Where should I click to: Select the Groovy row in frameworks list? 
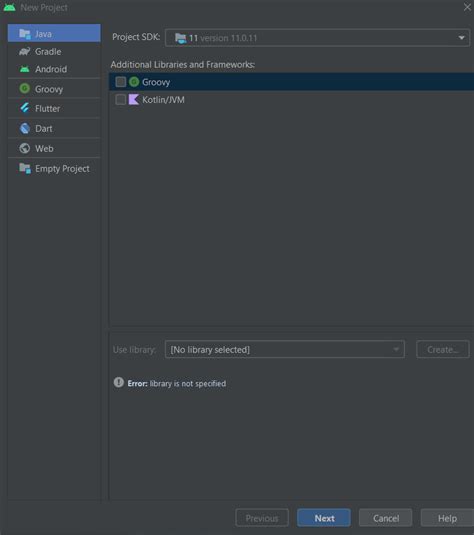coord(291,82)
